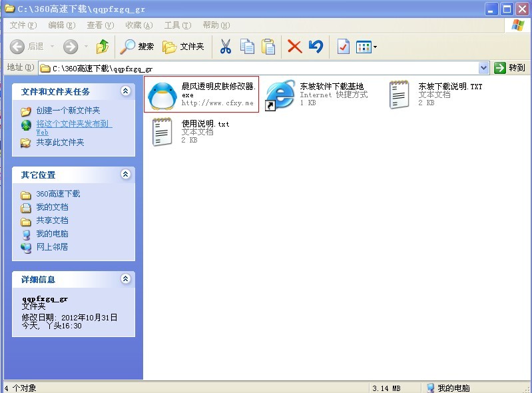Image resolution: width=532 pixels, height=393 pixels.
Task: Click the 东坡下载说明.TXT file name text
Action: coord(450,87)
